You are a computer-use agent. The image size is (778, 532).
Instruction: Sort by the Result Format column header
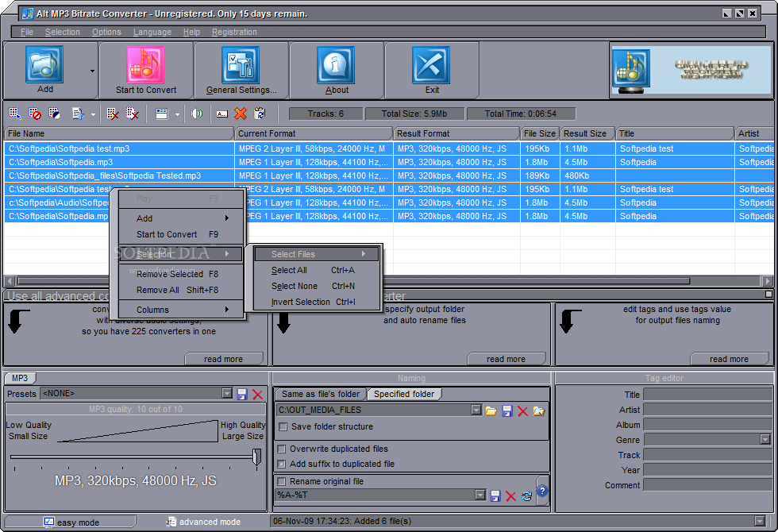pyautogui.click(x=456, y=133)
